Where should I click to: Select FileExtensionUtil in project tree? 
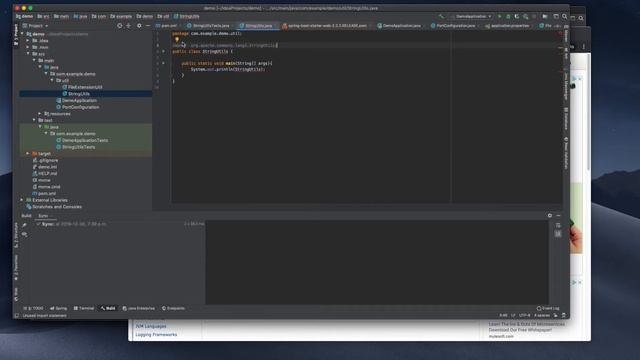point(82,87)
